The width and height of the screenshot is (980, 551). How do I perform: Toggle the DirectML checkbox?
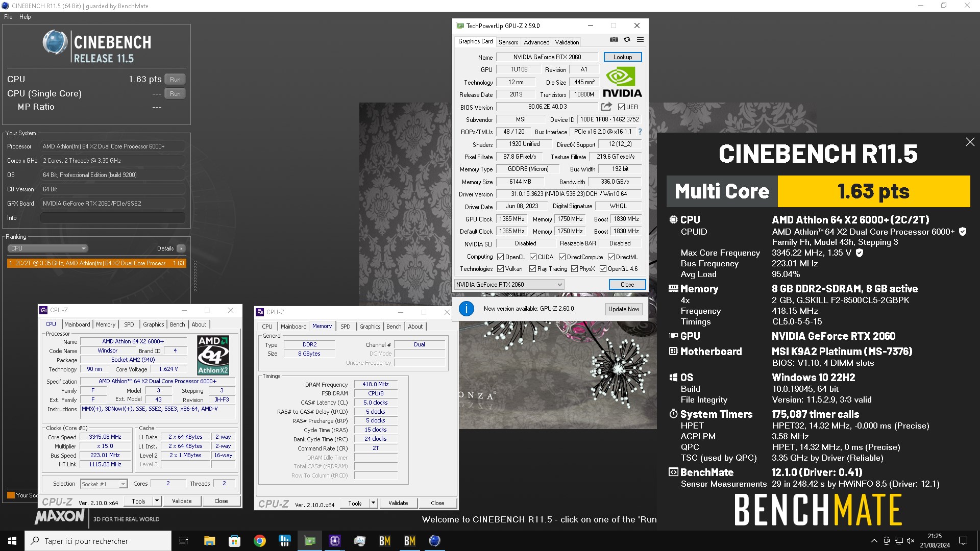click(x=611, y=257)
